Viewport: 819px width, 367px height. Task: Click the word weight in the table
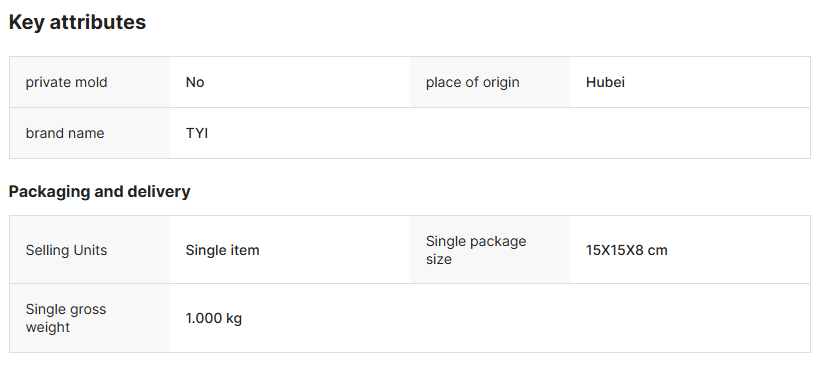tap(48, 327)
